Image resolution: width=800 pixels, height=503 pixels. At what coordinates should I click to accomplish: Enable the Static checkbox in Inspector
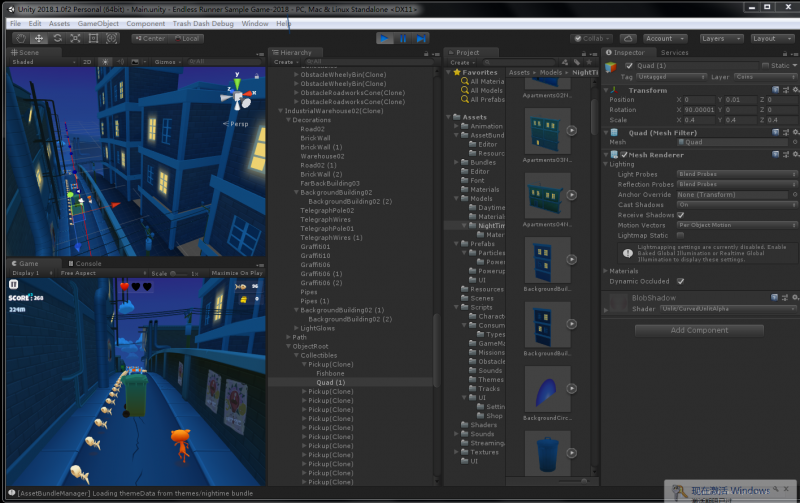(765, 66)
